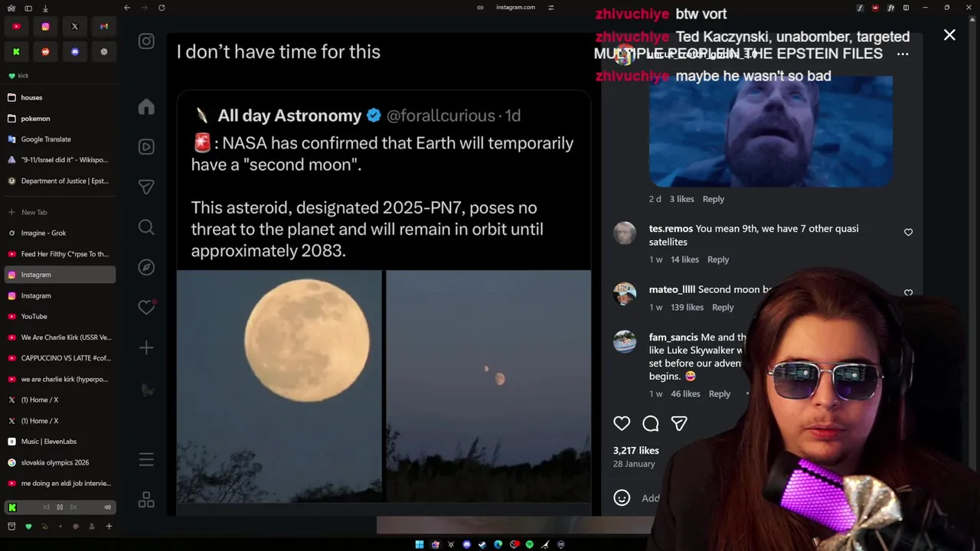Toggle the browser sidebar panel icon
Screen dimensions: 980x551
[x=28, y=8]
